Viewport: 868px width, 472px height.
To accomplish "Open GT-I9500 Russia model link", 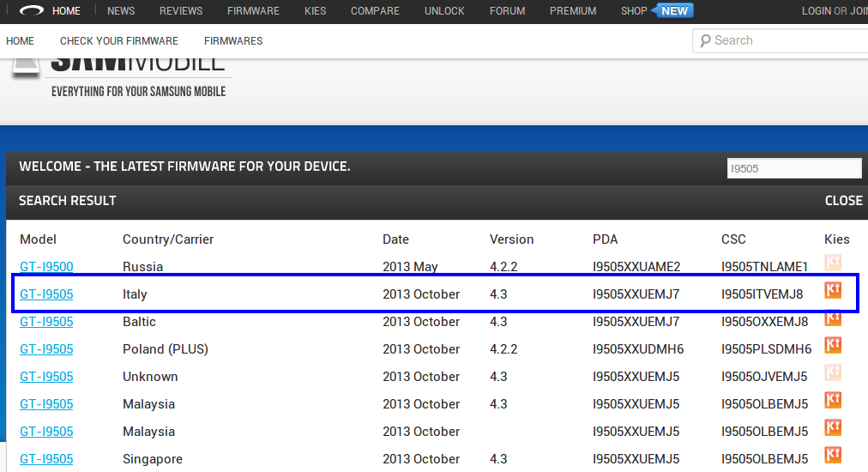I will (x=46, y=267).
